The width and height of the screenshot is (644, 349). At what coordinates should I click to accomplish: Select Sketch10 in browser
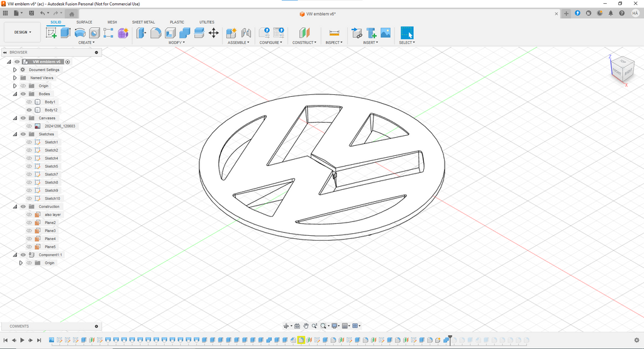tap(52, 198)
